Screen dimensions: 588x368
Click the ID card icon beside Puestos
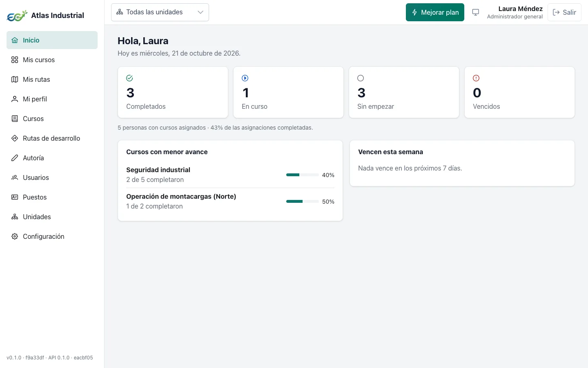15,197
